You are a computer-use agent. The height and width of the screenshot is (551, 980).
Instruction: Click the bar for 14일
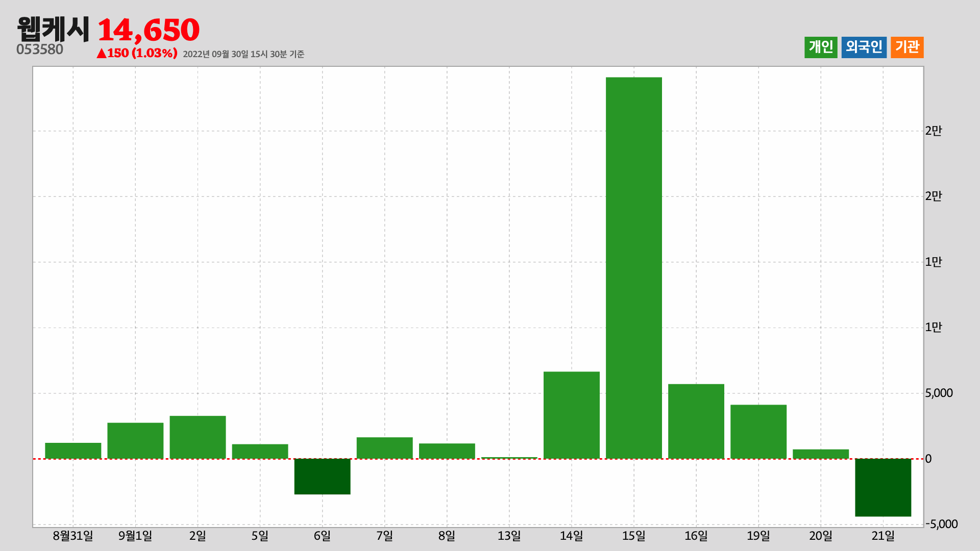(571, 415)
